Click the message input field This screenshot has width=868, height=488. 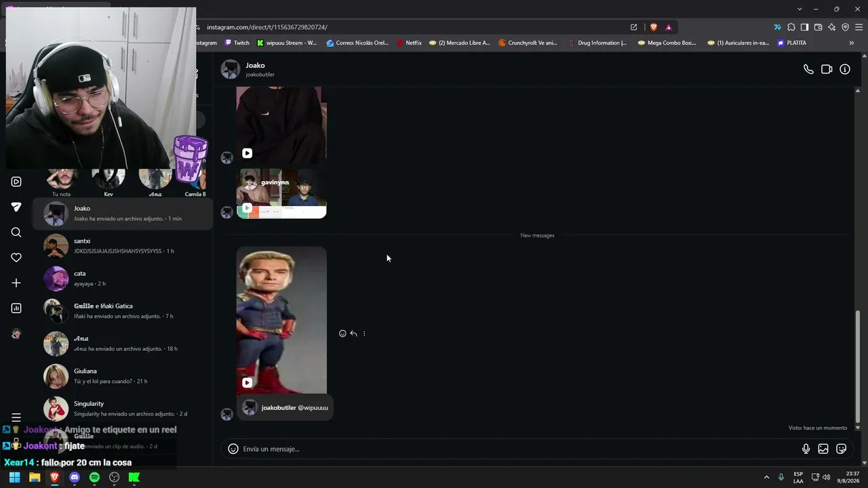coord(519,449)
